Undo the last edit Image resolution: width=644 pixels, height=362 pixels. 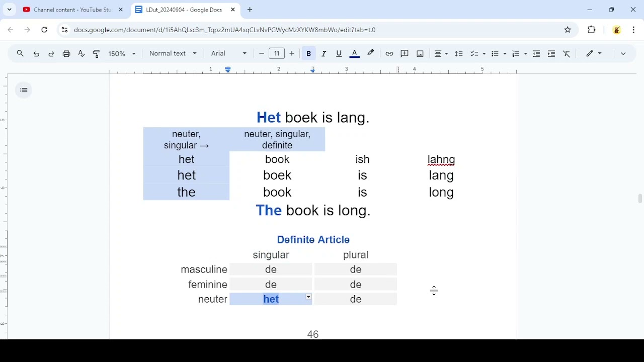pos(36,53)
